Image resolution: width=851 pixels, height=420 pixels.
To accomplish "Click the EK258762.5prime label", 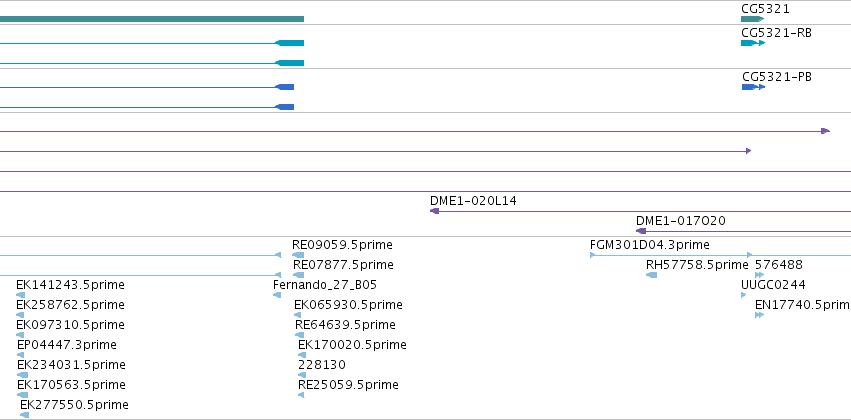I will click(70, 304).
